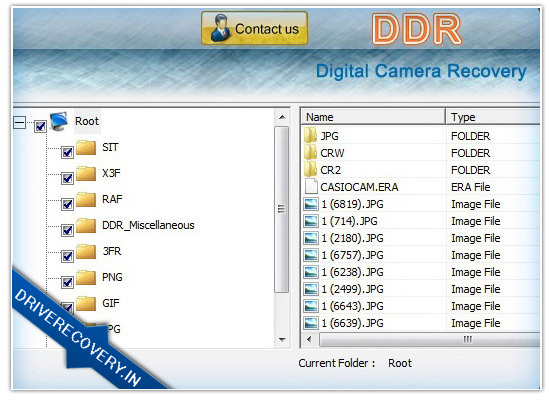The image size is (550, 400).
Task: Click the 1 (2499).JPG image icon
Action: click(x=311, y=289)
